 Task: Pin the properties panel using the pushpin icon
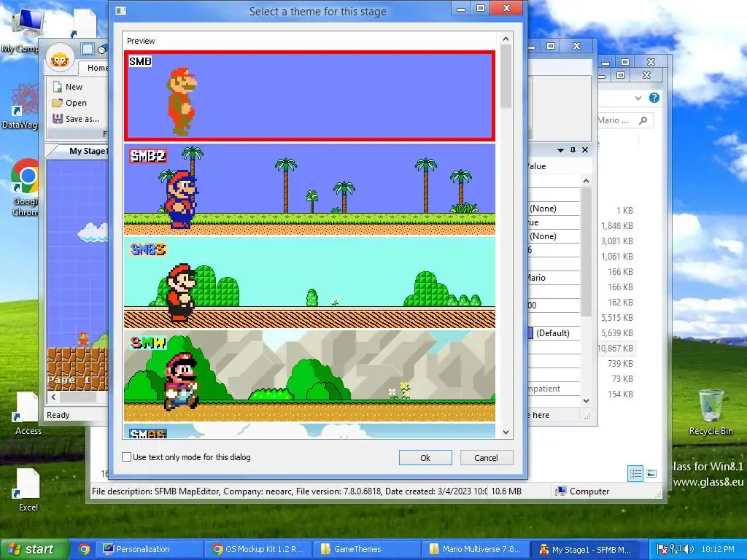click(x=573, y=150)
